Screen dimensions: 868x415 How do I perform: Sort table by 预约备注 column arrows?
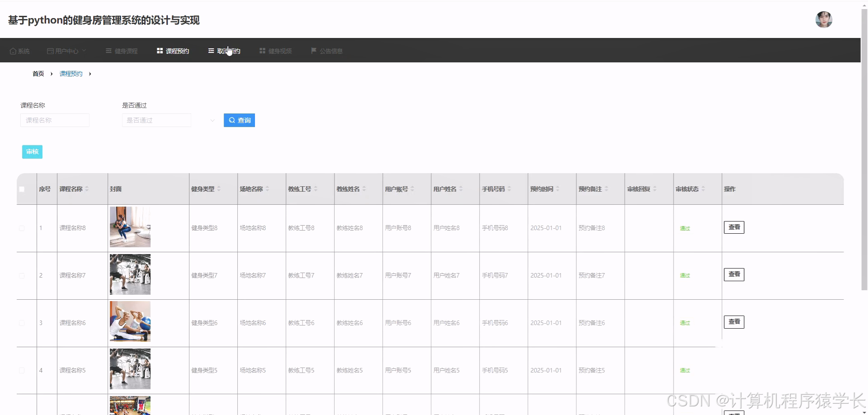point(606,189)
